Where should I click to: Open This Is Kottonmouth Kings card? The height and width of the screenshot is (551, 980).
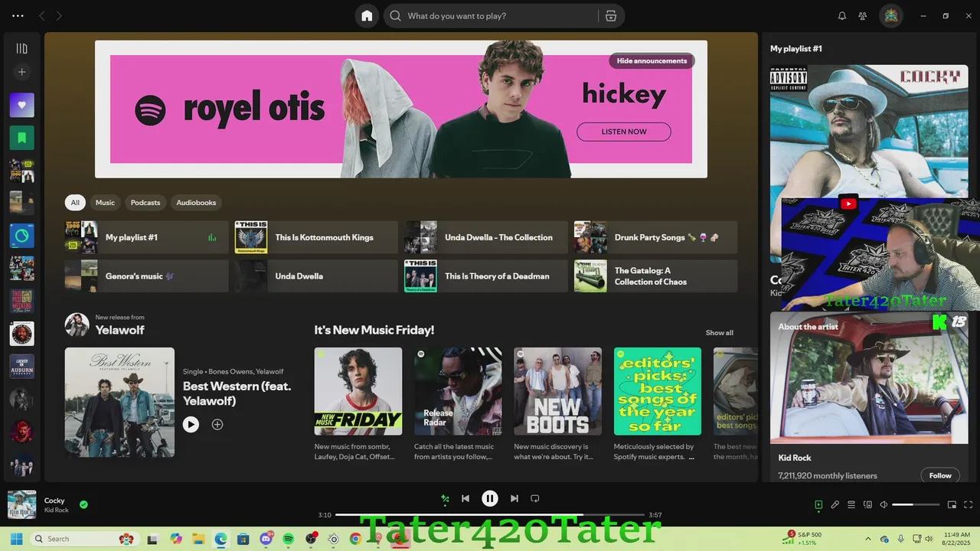pos(316,237)
